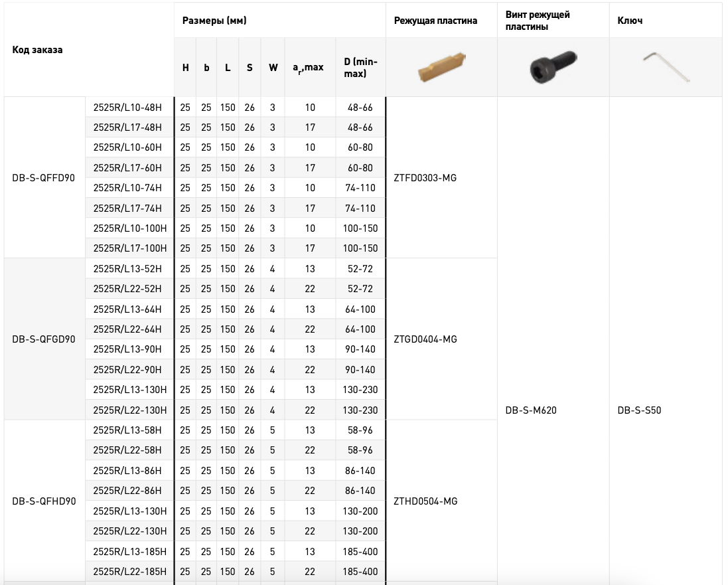Screen dimensions: 728x585
Task: Click the 'Режущая пластина' header
Action: tap(435, 21)
